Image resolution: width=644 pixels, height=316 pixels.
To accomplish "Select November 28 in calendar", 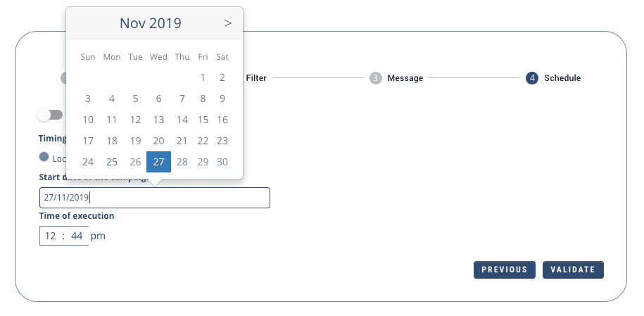I will coord(182,162).
